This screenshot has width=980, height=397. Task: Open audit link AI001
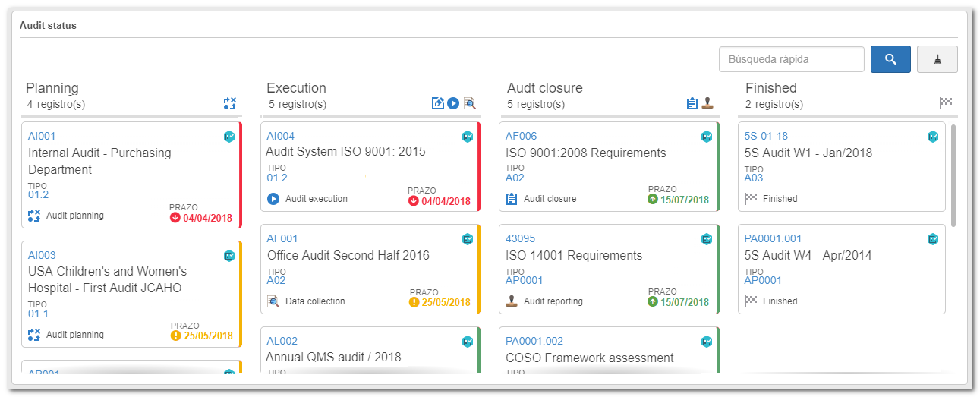(42, 137)
